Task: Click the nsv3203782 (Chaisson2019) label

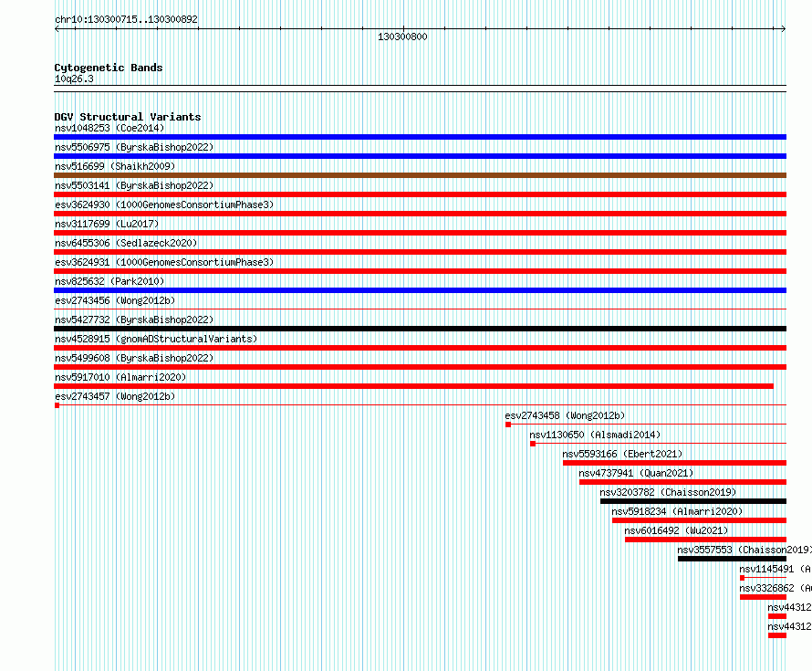Action: pos(668,492)
